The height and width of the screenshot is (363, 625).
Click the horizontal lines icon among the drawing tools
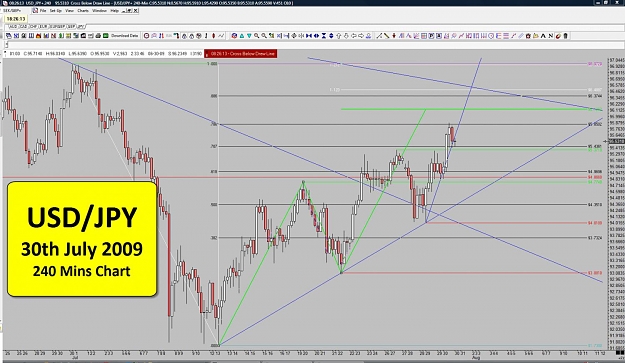(506, 36)
